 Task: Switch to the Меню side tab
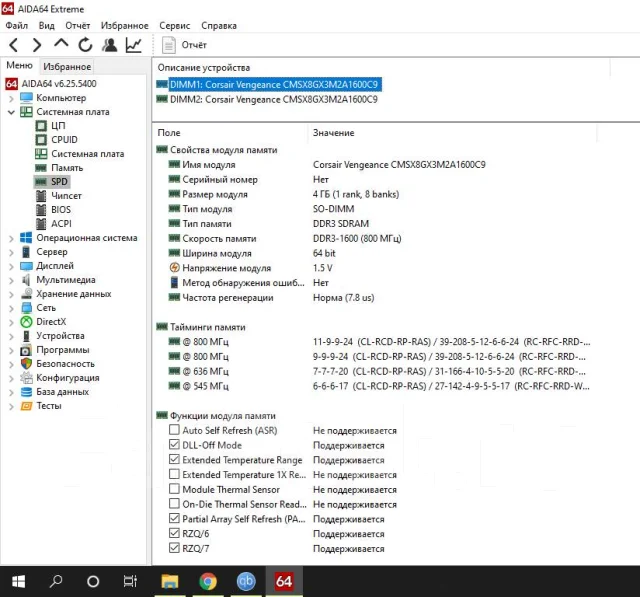pyautogui.click(x=19, y=66)
